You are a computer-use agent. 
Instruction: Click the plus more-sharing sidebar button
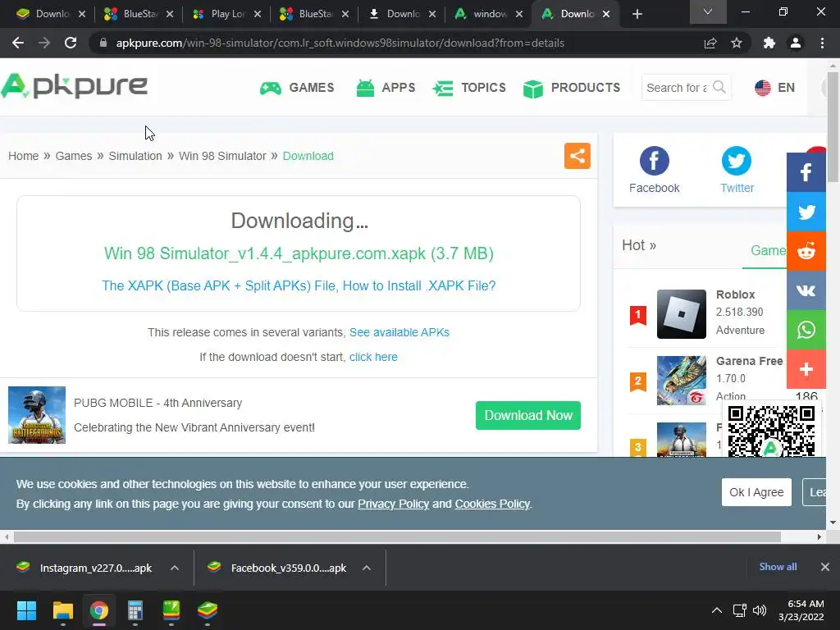click(806, 370)
